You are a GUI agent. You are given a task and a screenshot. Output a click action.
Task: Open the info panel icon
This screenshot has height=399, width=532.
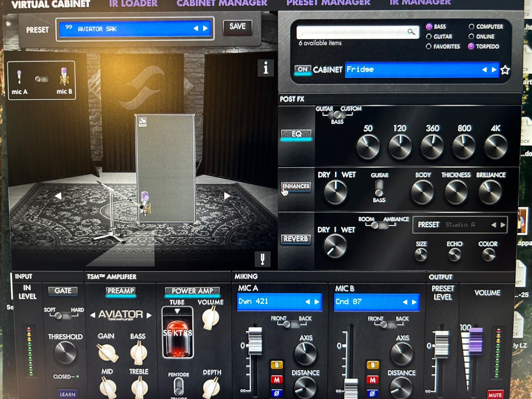pyautogui.click(x=265, y=68)
